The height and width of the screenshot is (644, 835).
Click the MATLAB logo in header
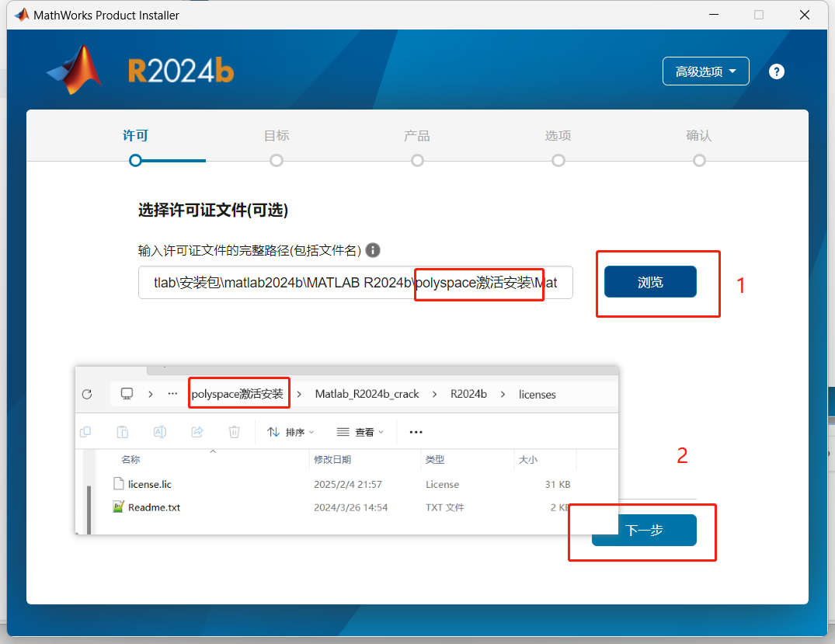[75, 69]
